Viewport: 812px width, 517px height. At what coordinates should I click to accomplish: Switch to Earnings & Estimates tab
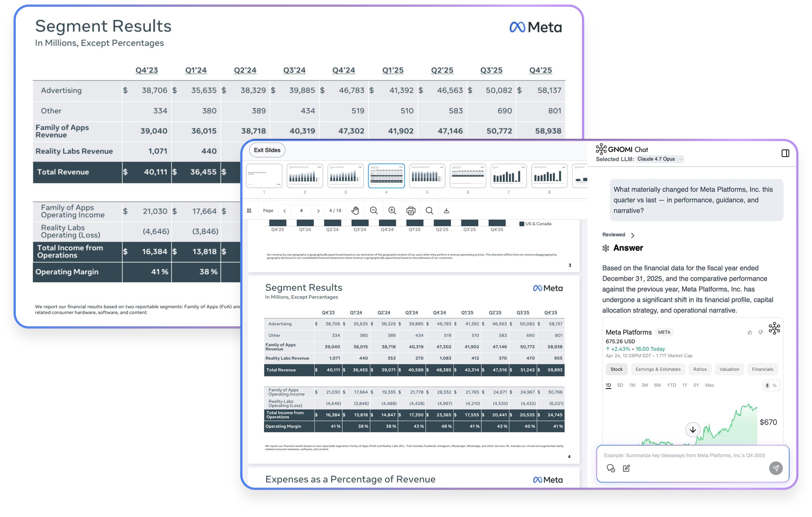tap(657, 369)
